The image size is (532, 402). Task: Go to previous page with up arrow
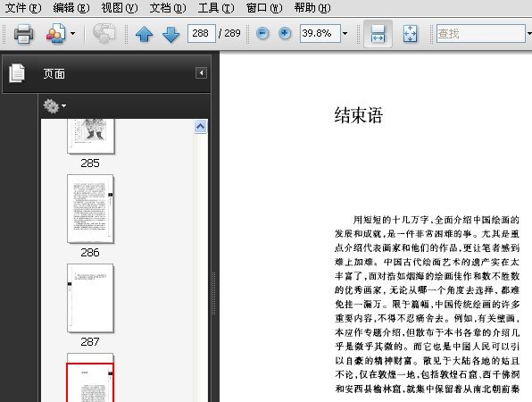(144, 34)
